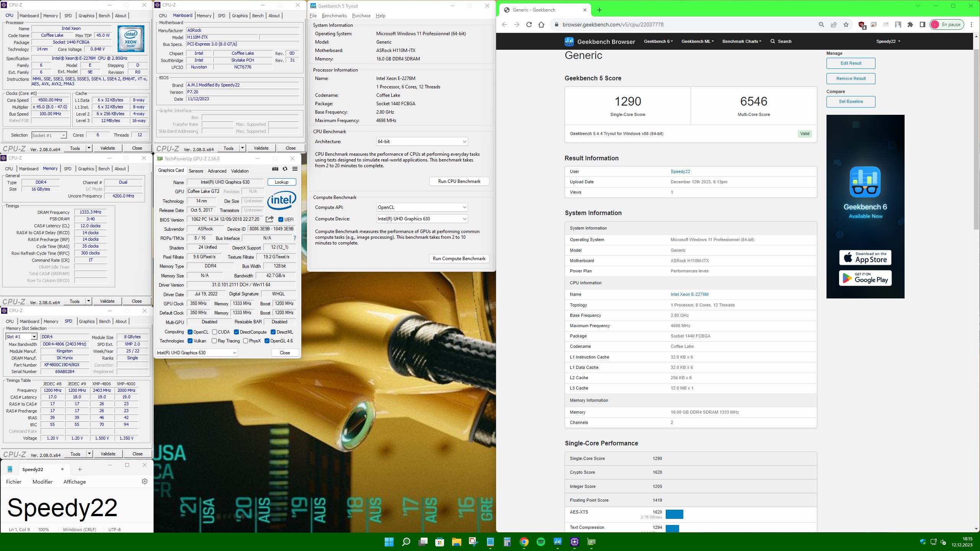Viewport: 980px width, 551px height.
Task: Open Notepad Affichage menu
Action: pos(75,482)
